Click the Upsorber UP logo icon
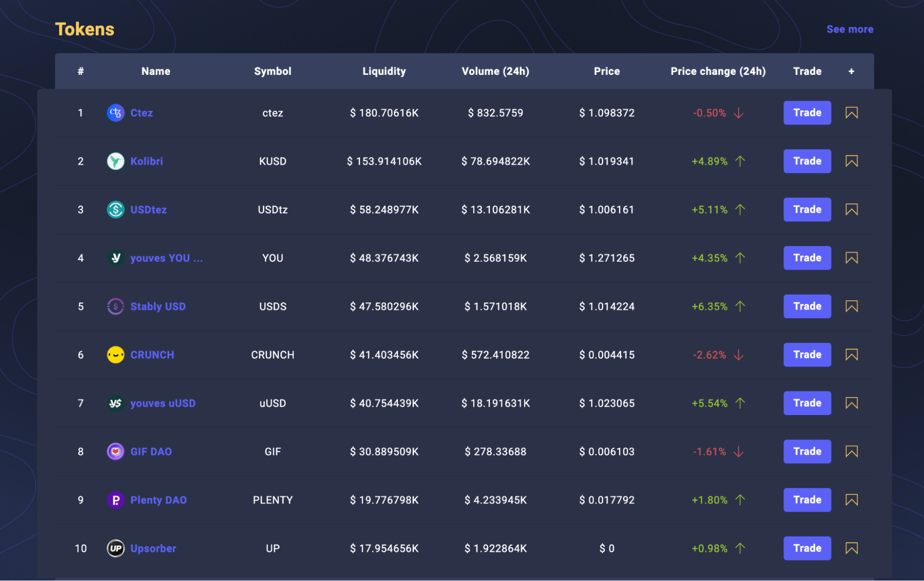 [x=116, y=549]
